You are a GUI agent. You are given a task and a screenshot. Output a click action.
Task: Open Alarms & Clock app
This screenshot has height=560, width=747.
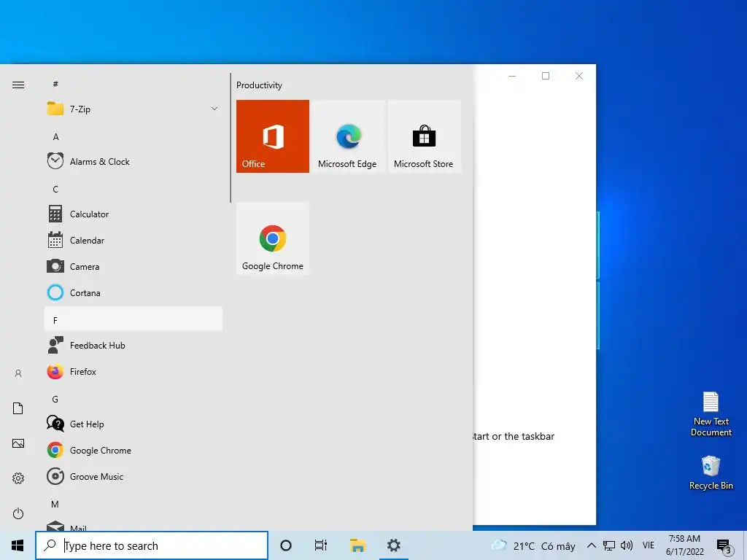click(x=133, y=161)
